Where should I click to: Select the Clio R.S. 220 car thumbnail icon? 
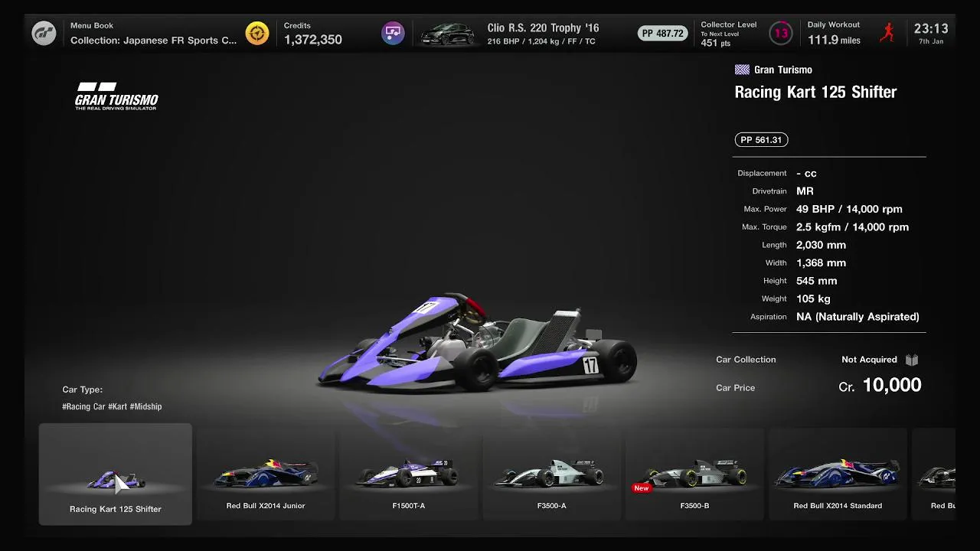pyautogui.click(x=447, y=34)
